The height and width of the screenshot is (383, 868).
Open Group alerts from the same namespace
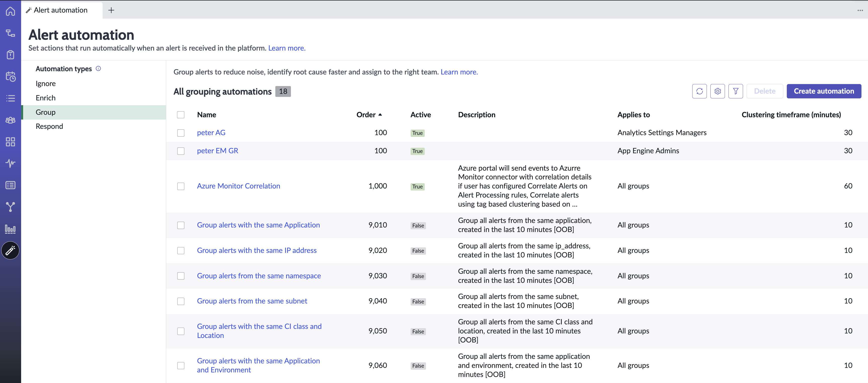click(259, 276)
